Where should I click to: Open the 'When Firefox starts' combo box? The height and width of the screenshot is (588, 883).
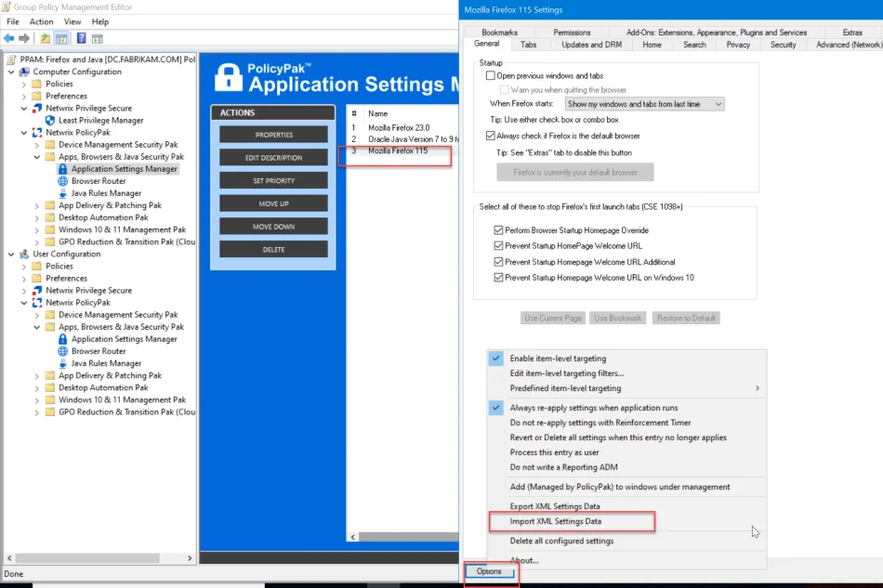(645, 104)
